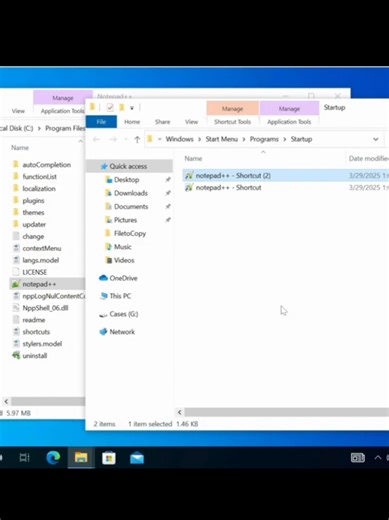Click the OneDrive cloud icon in sidebar
Screen dimensions: 389x520
coord(103,278)
